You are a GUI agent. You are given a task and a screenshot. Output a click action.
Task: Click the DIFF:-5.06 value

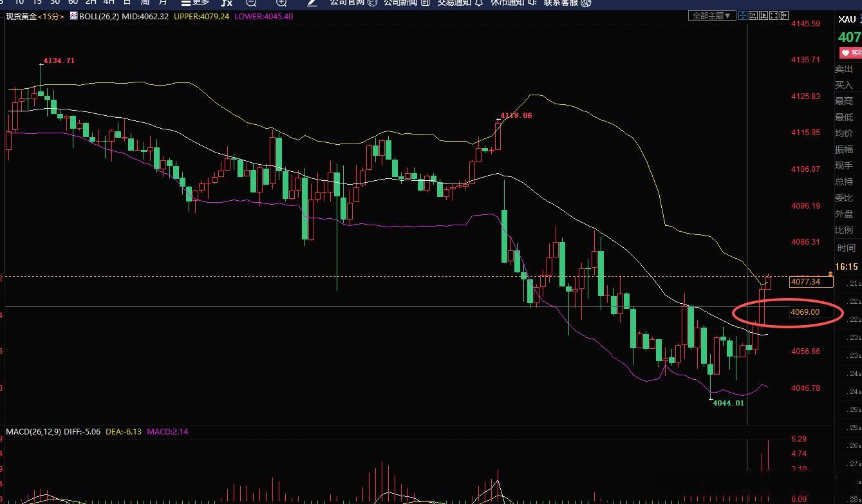82,431
